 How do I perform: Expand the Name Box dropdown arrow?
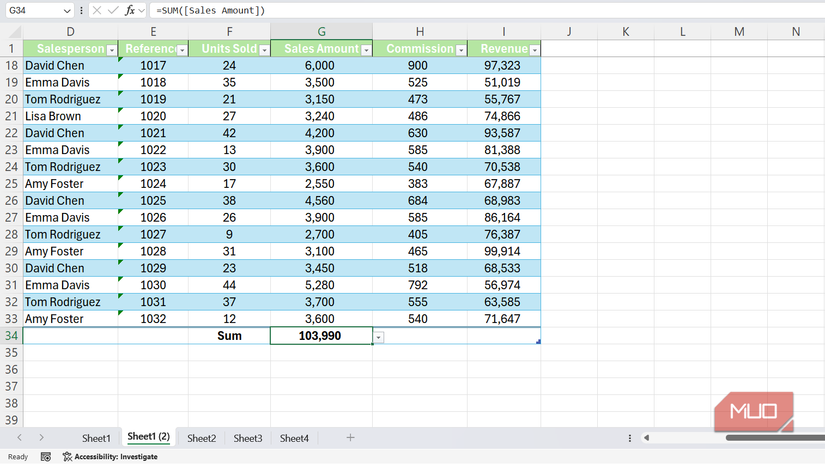tap(67, 11)
